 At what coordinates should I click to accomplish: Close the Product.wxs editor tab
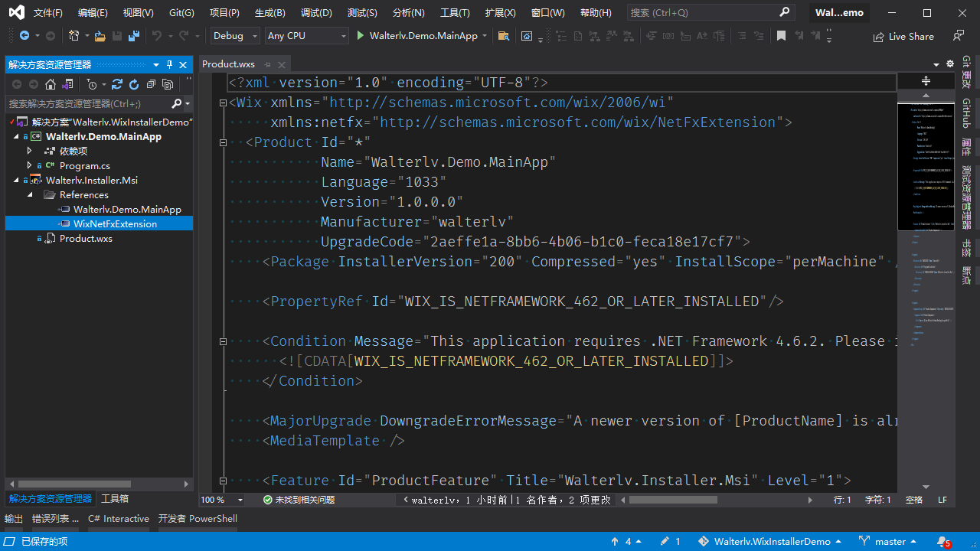click(282, 65)
